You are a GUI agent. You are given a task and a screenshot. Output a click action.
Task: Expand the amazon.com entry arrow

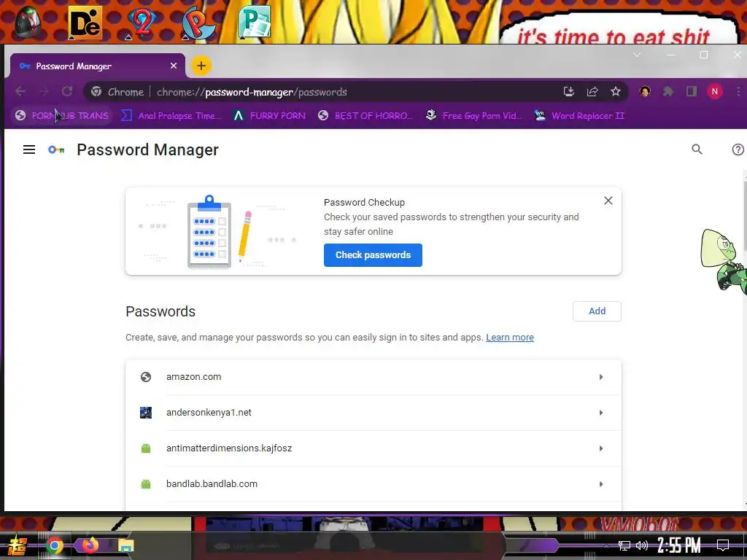(x=601, y=377)
